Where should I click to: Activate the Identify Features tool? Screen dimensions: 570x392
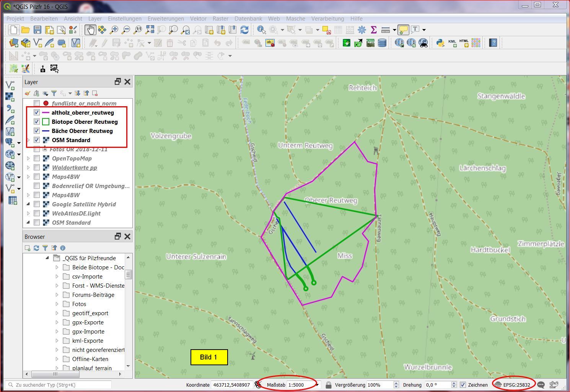pos(261,30)
